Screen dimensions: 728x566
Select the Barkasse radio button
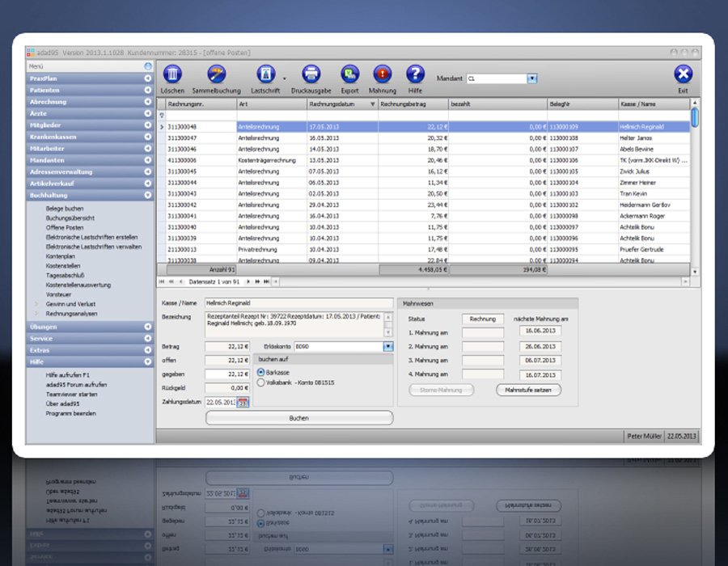260,372
